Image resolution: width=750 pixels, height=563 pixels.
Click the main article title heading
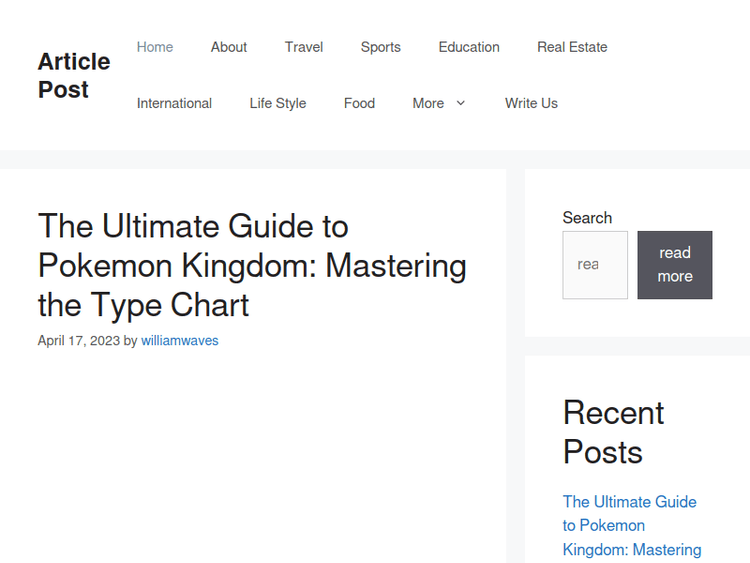tap(252, 265)
